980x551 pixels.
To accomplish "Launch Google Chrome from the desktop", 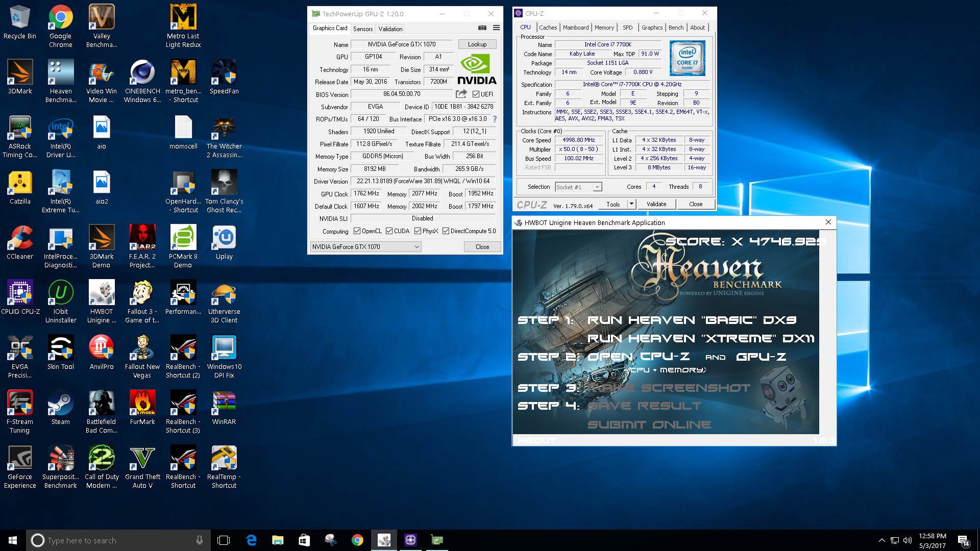I will pyautogui.click(x=61, y=27).
